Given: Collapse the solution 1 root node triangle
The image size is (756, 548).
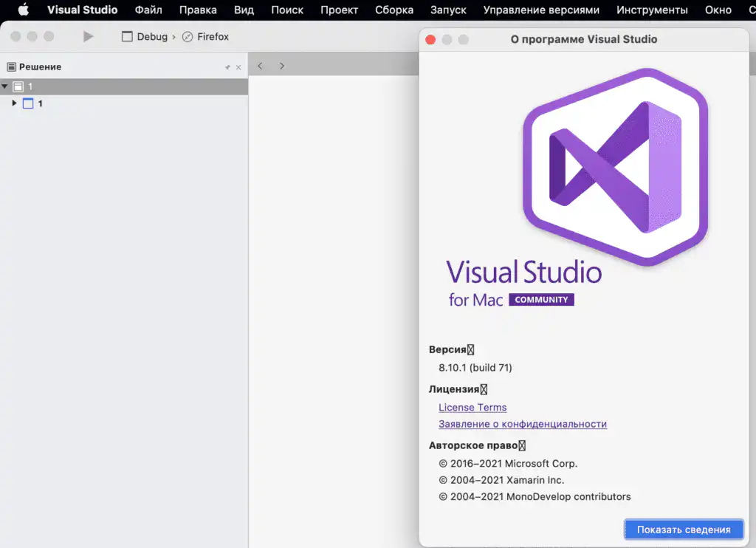Looking at the screenshot, I should pos(5,86).
